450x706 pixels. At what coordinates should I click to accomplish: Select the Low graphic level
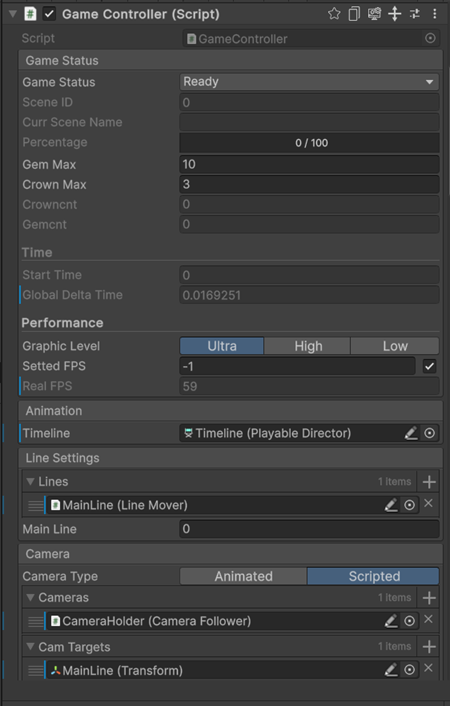point(395,346)
